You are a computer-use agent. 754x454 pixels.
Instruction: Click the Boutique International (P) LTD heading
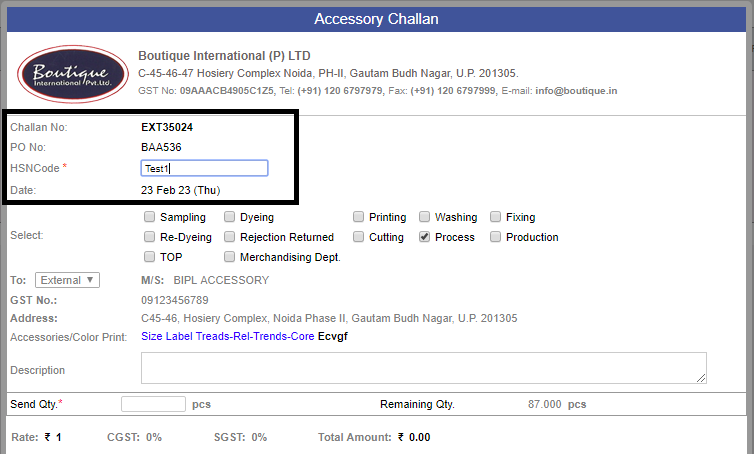coord(224,56)
